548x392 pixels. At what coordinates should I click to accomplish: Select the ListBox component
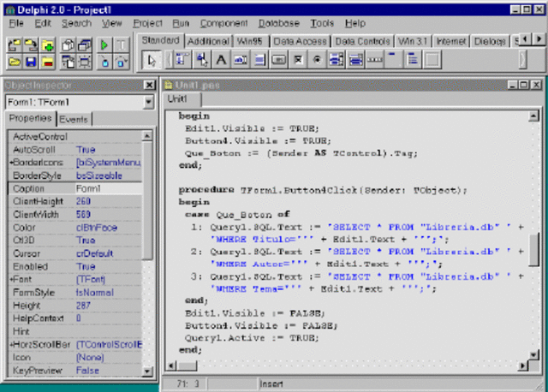pos(337,60)
